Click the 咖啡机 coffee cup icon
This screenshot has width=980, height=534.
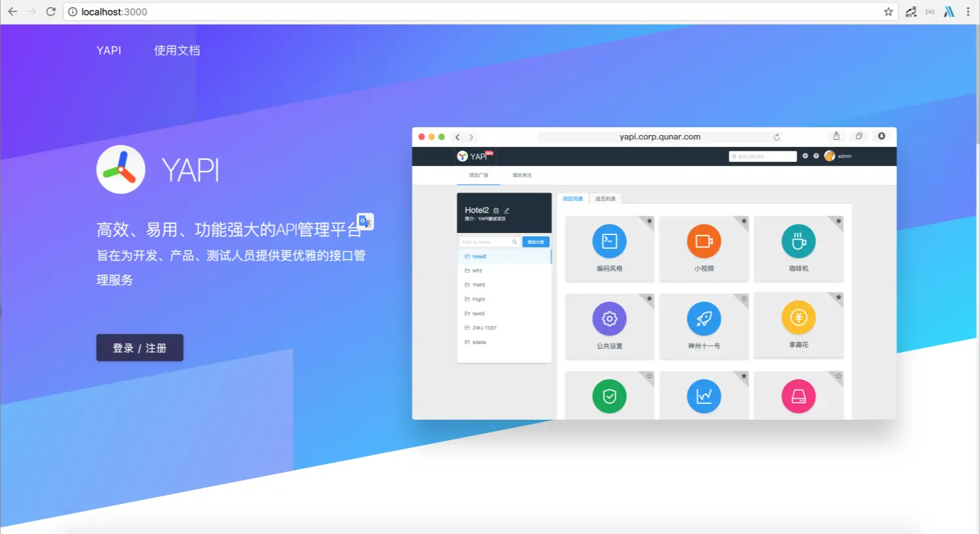click(x=798, y=240)
